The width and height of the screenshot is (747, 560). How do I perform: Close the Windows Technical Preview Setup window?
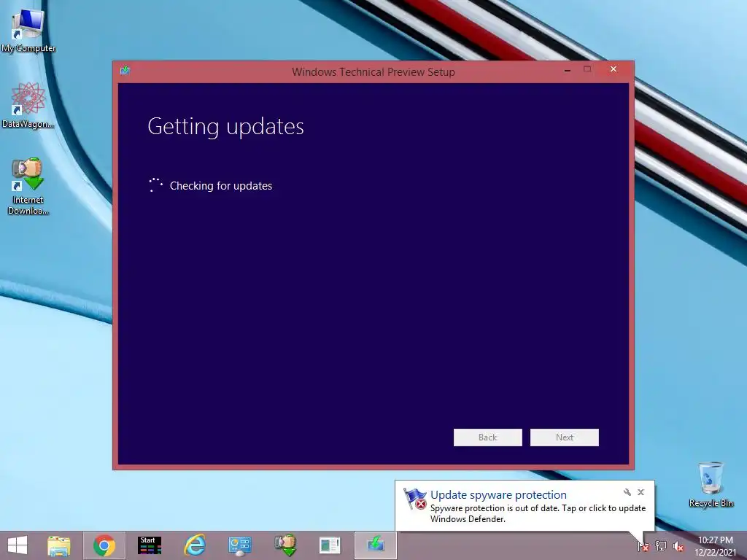(x=613, y=69)
